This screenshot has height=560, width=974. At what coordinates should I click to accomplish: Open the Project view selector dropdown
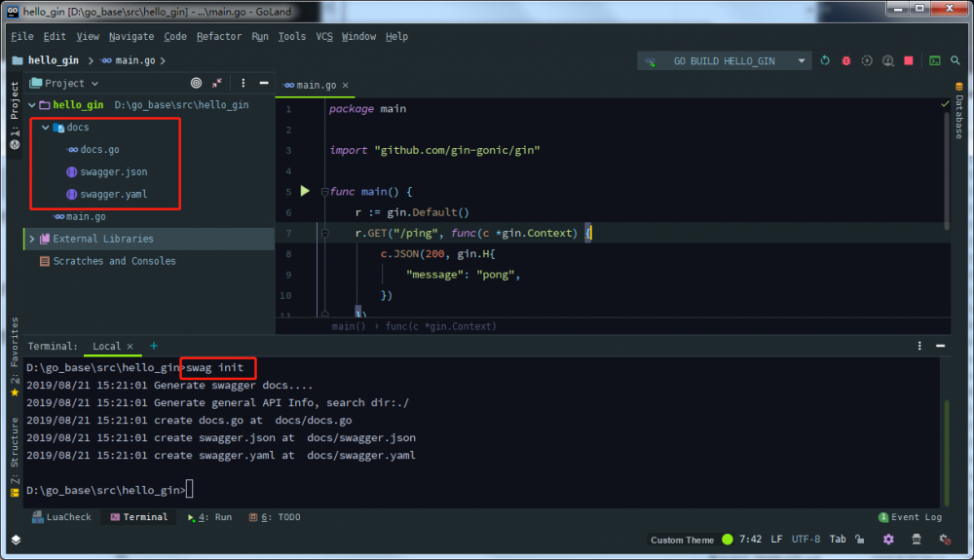[64, 83]
